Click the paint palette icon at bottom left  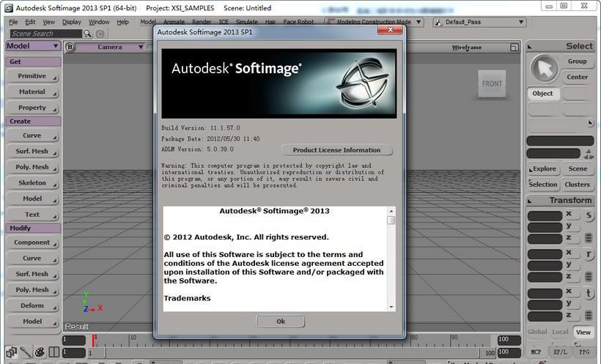40,352
